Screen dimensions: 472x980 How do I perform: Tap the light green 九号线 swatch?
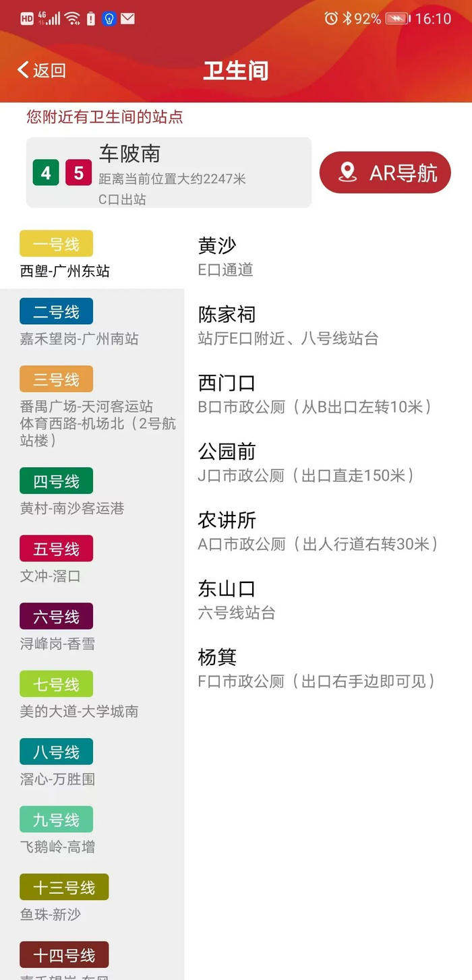pyautogui.click(x=57, y=820)
